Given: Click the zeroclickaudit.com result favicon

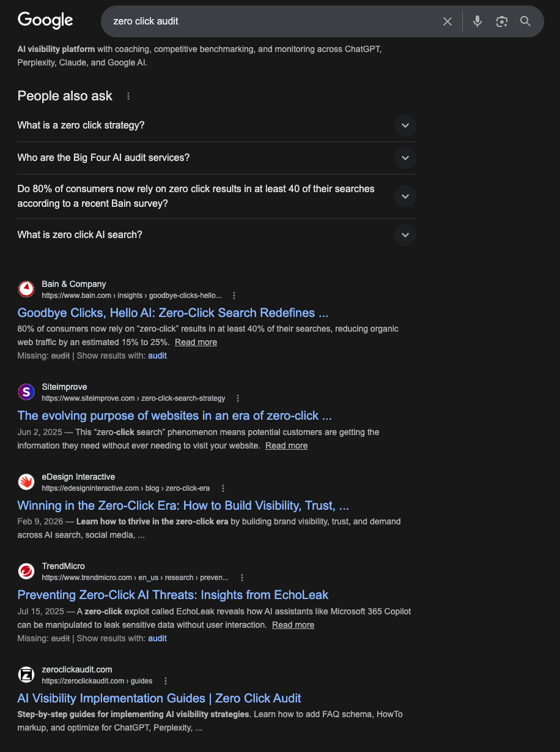Looking at the screenshot, I should coord(26,675).
